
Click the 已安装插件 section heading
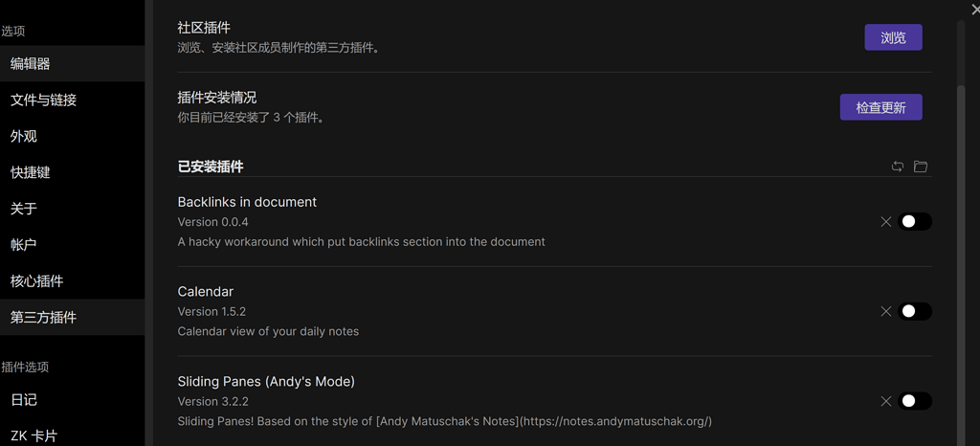(x=211, y=167)
